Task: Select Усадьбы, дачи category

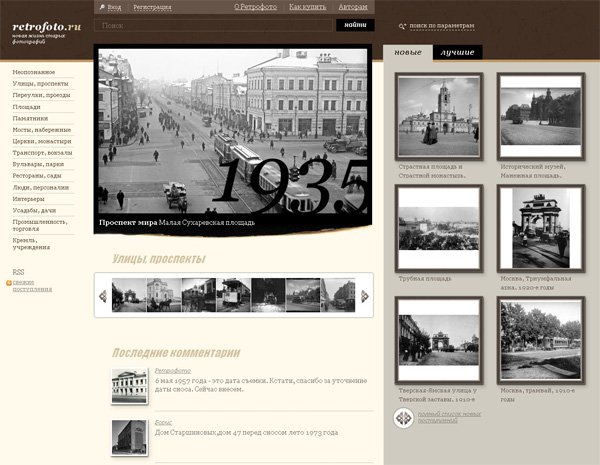Action: click(34, 210)
